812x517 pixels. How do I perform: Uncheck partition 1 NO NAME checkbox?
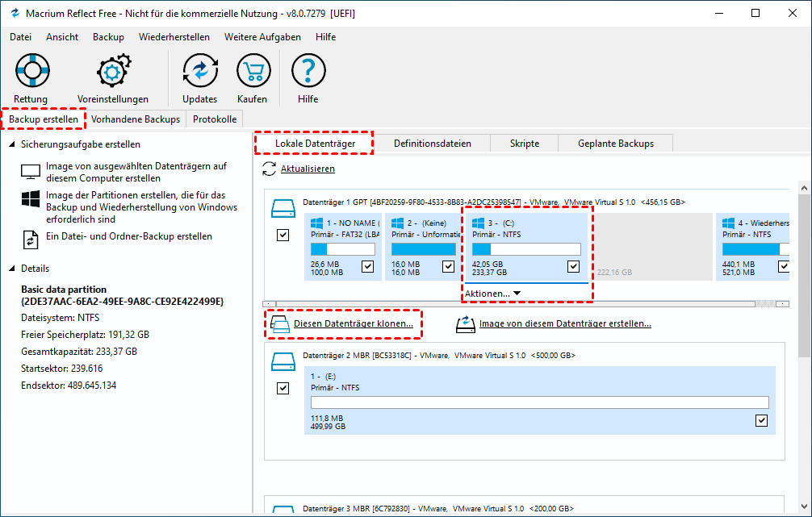(x=368, y=266)
